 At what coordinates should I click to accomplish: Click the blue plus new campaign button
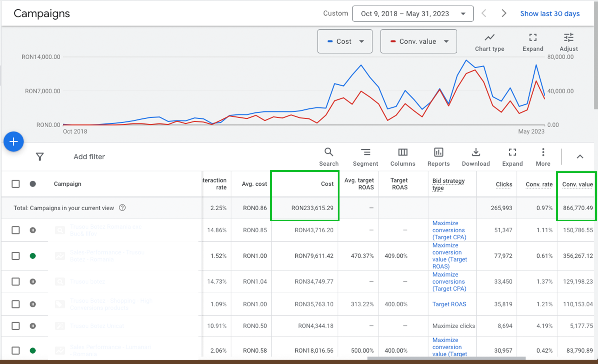[14, 142]
